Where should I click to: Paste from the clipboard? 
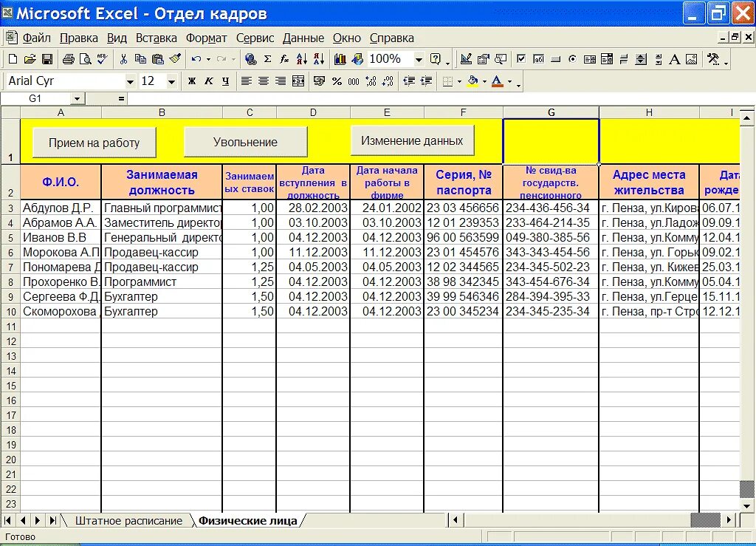pyautogui.click(x=158, y=59)
